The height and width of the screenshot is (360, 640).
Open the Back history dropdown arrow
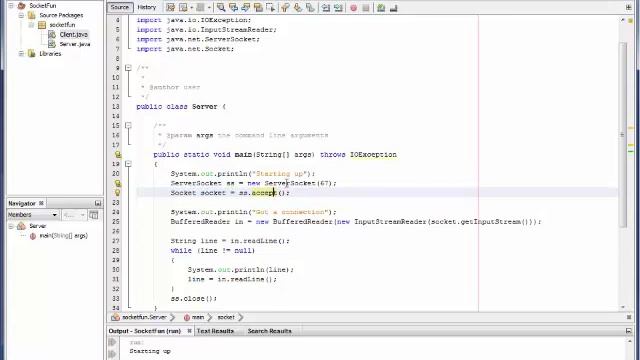[x=191, y=7]
